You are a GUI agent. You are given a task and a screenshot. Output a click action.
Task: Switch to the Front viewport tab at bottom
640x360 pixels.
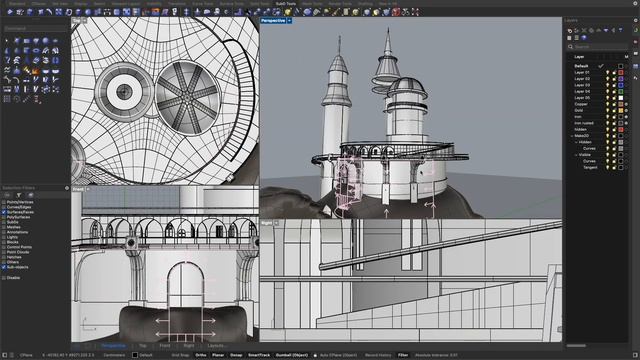pyautogui.click(x=165, y=346)
